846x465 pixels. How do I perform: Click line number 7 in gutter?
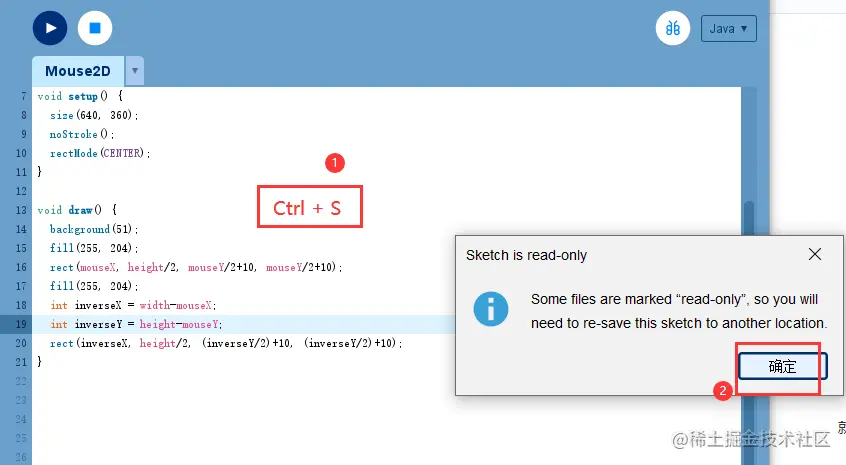23,96
